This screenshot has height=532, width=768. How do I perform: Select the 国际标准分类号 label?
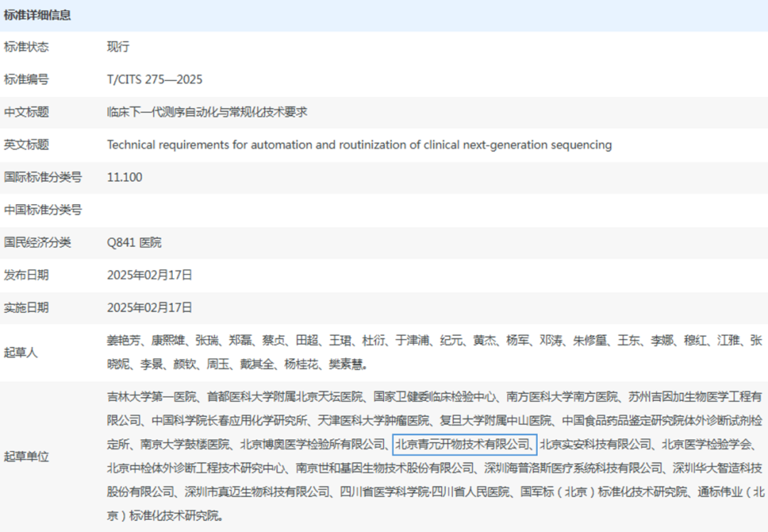tap(43, 177)
